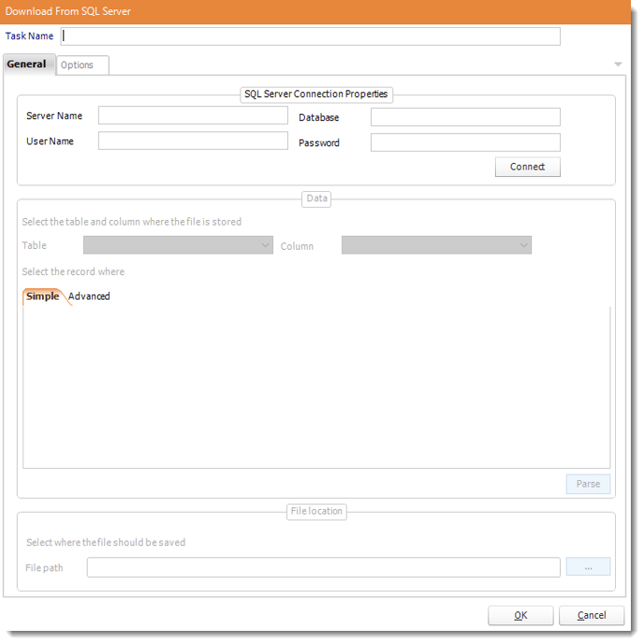Click the Parse button

click(x=588, y=484)
